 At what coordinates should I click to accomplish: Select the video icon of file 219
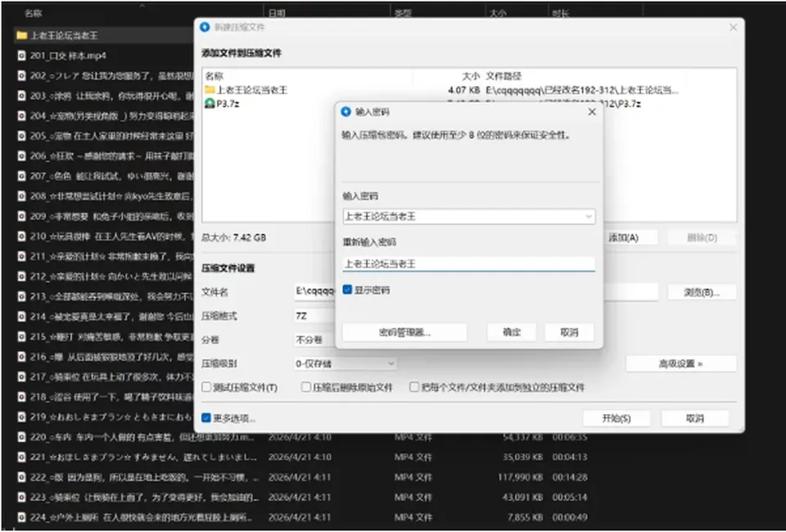(21, 417)
